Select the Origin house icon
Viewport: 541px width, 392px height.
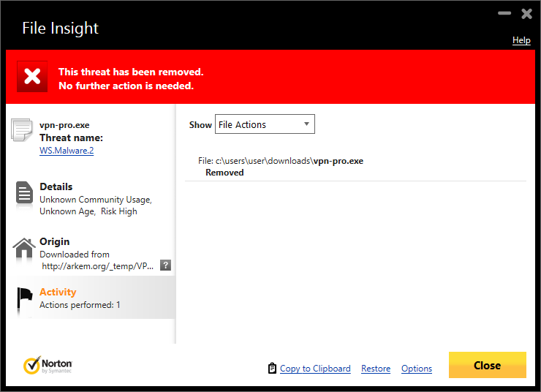(24, 248)
